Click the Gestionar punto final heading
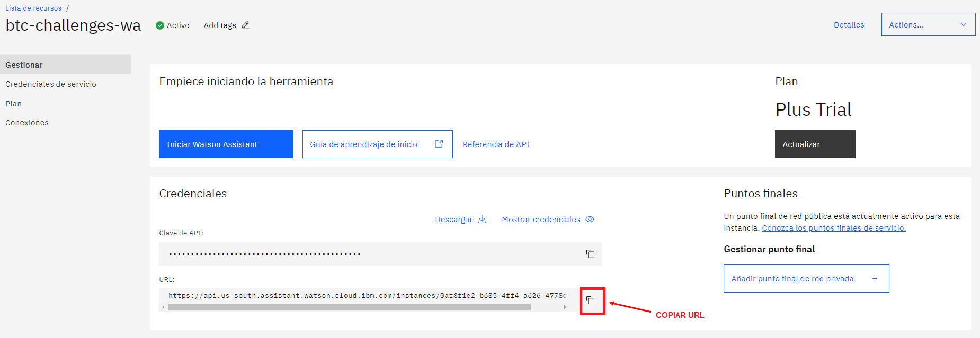Screen dimensions: 980x338 pos(769,249)
